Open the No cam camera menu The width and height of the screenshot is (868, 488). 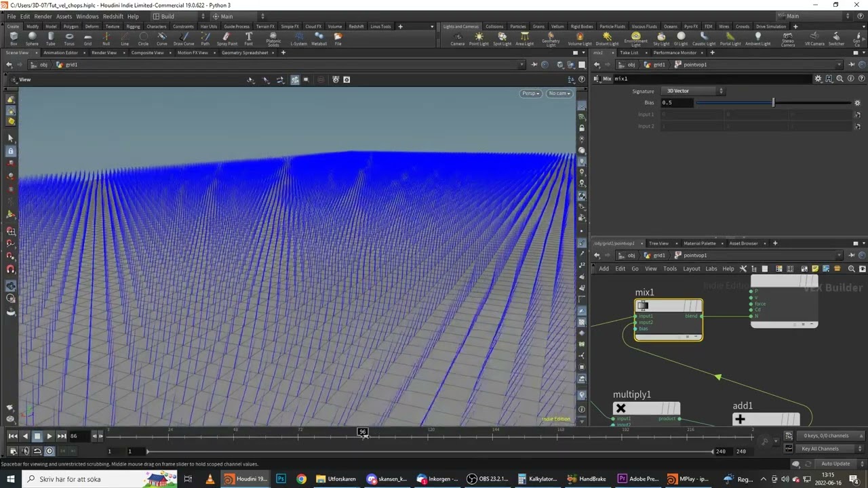click(x=559, y=94)
